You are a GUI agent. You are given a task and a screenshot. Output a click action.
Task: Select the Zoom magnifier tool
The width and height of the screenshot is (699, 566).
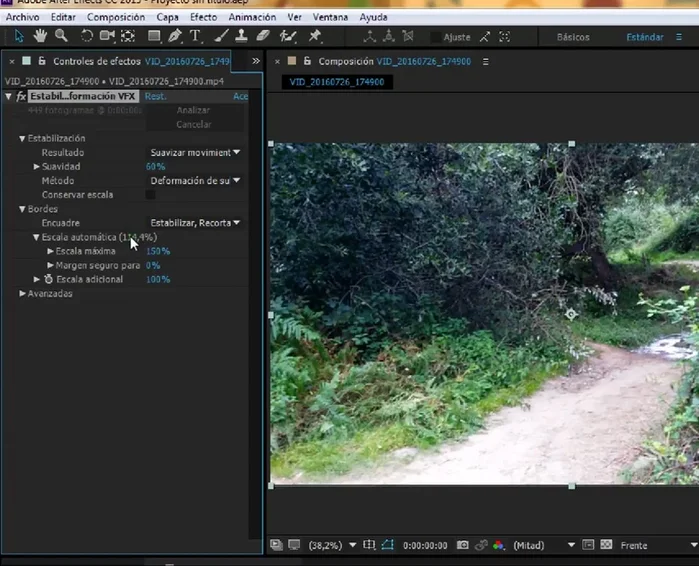[61, 37]
